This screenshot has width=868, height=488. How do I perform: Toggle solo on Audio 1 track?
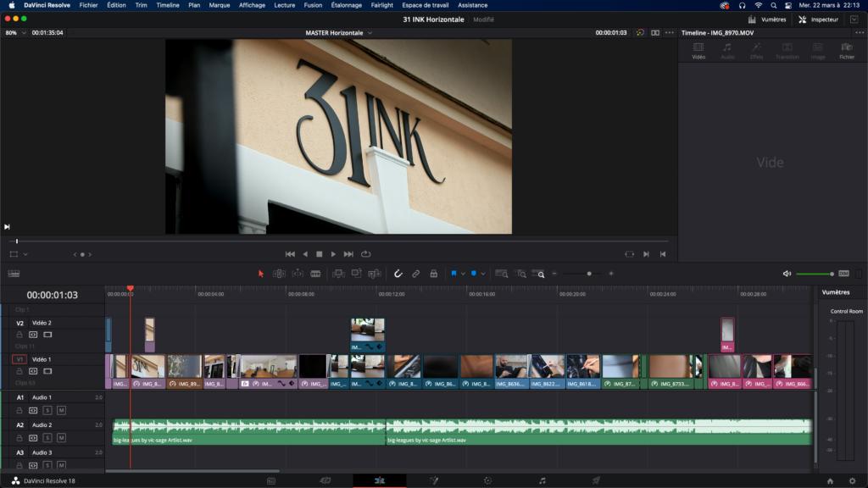tap(47, 411)
